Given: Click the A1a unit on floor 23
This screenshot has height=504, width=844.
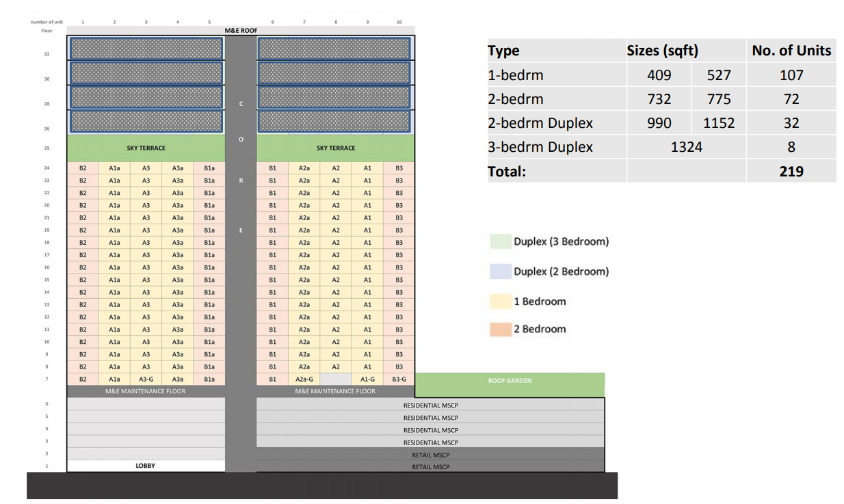Looking at the screenshot, I should click(114, 181).
